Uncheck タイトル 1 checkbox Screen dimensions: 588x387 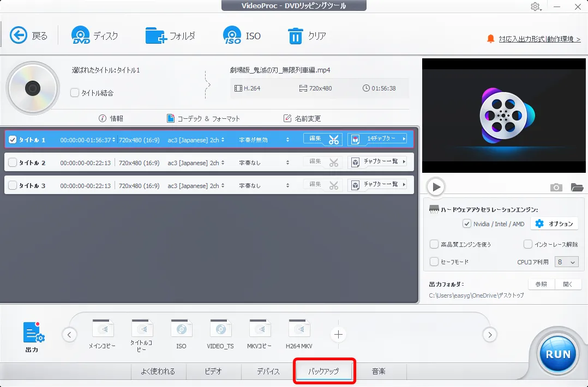(13, 140)
